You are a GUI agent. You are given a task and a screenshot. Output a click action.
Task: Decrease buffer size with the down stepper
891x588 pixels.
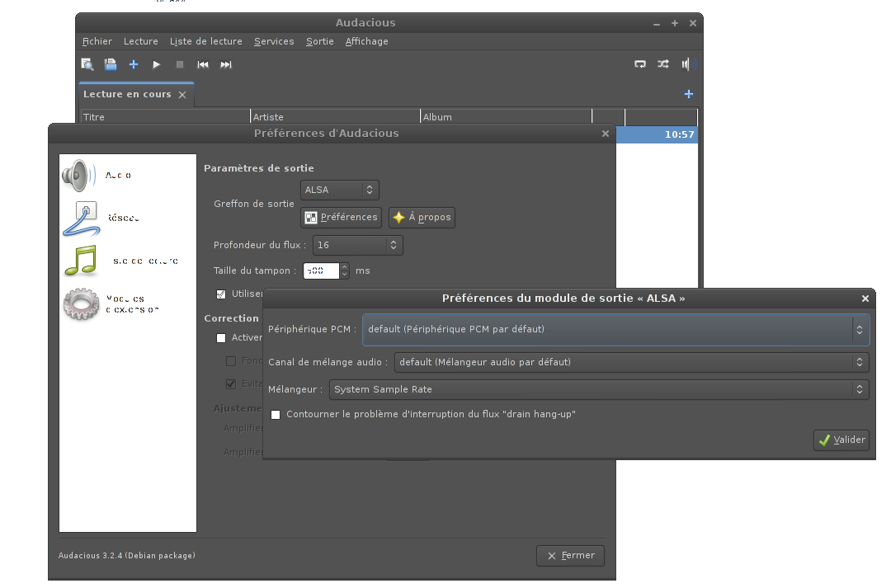344,275
